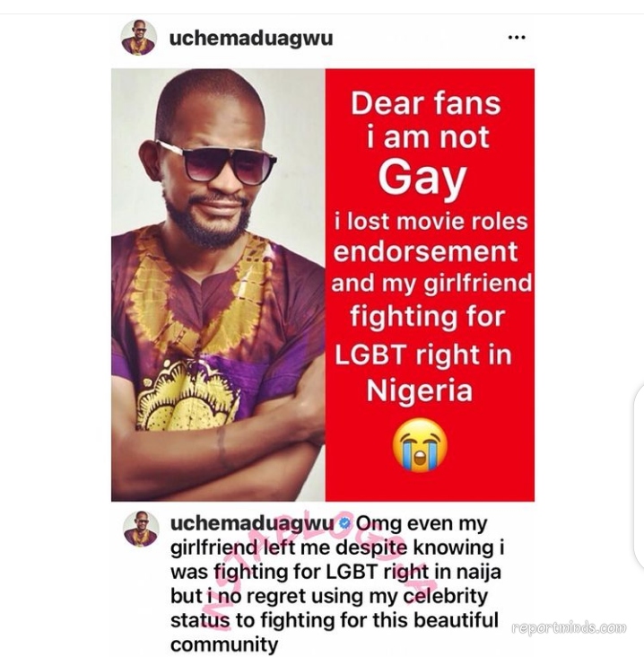Click the crying face emoji

tap(420, 445)
